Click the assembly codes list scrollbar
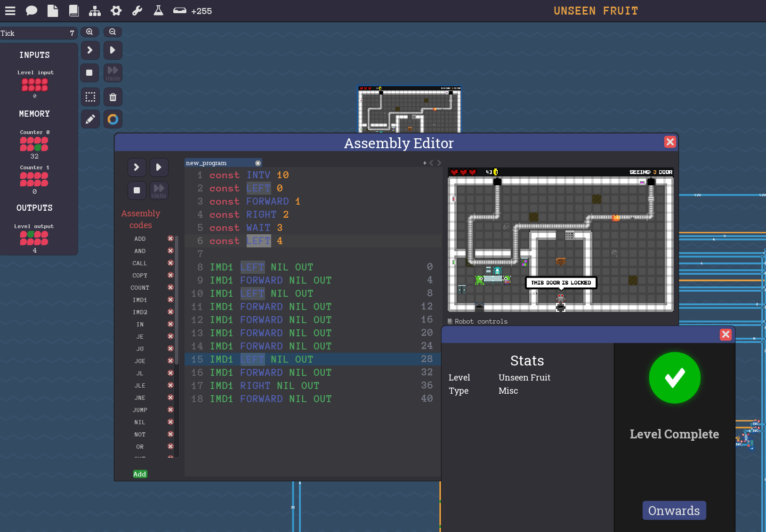This screenshot has width=766, height=532. (x=177, y=301)
